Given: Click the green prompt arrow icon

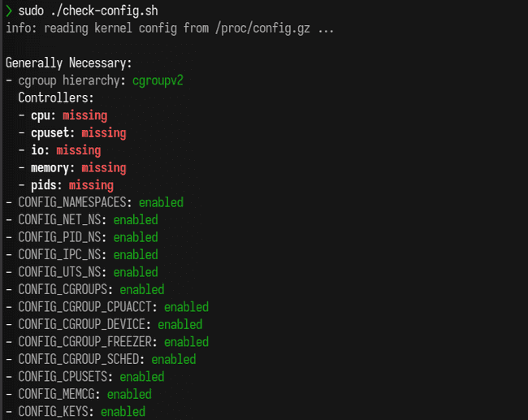Looking at the screenshot, I should [x=9, y=11].
